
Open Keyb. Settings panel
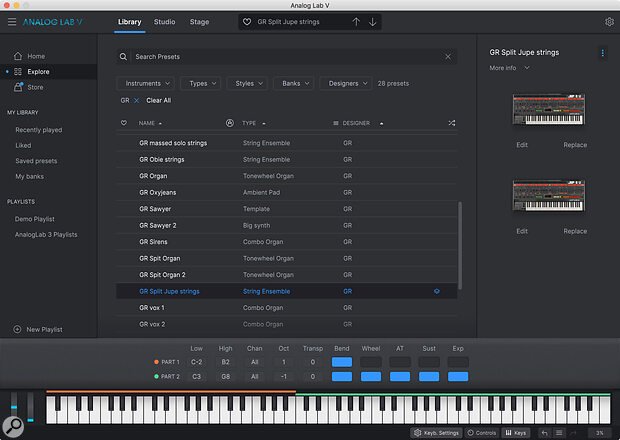point(436,433)
